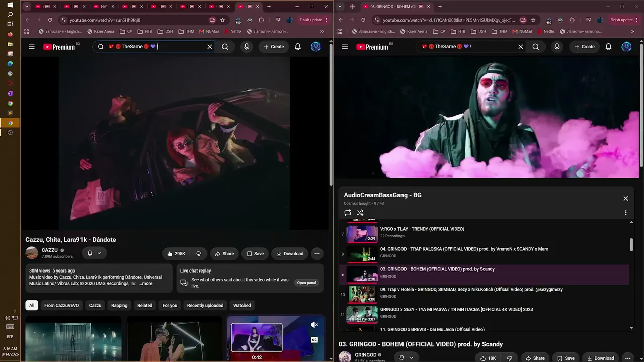644x362 pixels.
Task: Expand Cazzu video description with ...more
Action: coord(145,284)
